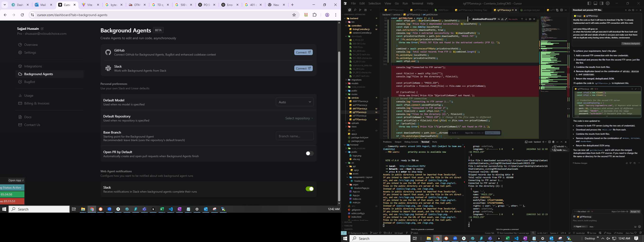Toggle Open PR by Default switch

click(309, 153)
